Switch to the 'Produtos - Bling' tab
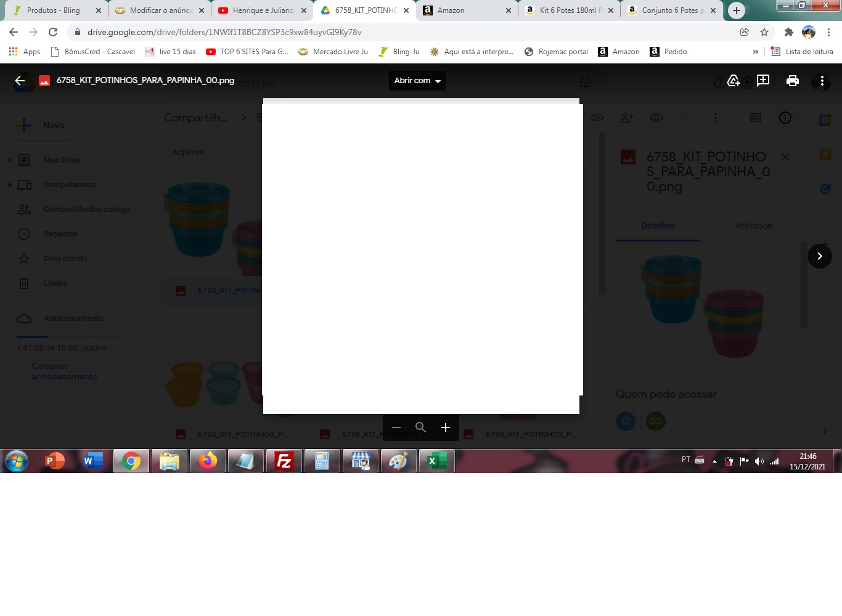The height and width of the screenshot is (616, 842). click(x=54, y=10)
